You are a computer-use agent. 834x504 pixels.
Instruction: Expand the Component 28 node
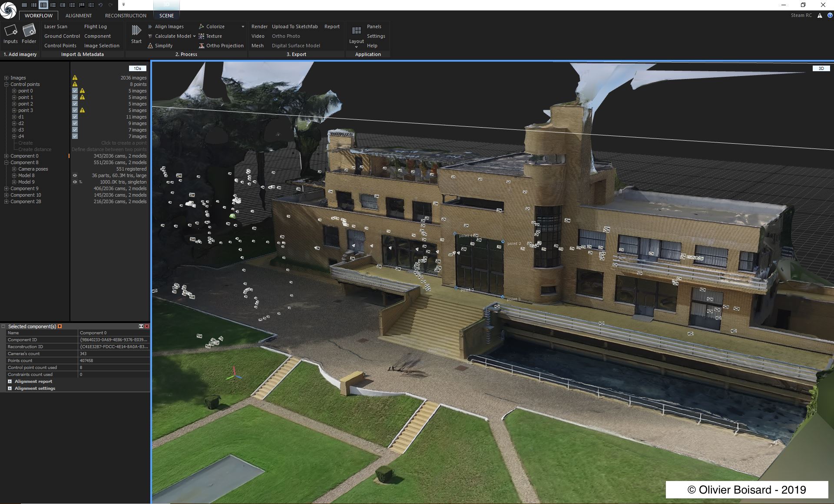coord(7,201)
